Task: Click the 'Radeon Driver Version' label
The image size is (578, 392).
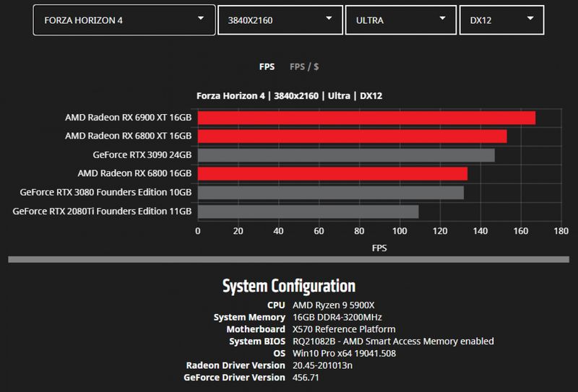Action: pos(236,365)
